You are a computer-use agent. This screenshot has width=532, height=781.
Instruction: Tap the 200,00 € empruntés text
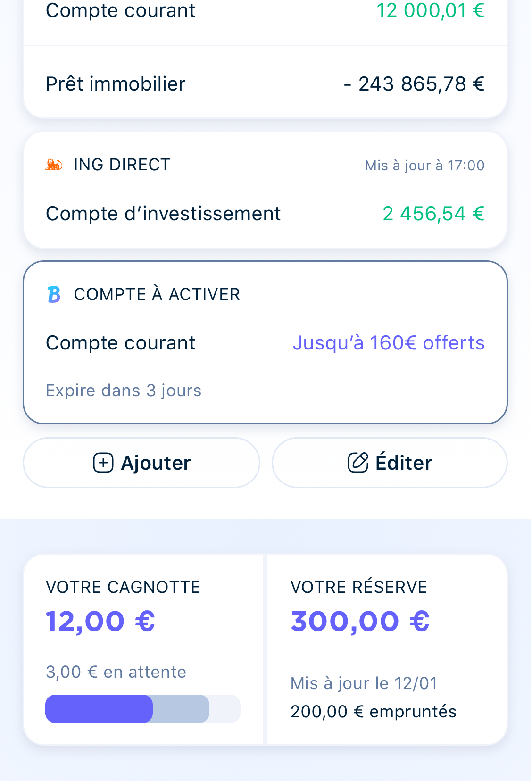coord(374,711)
